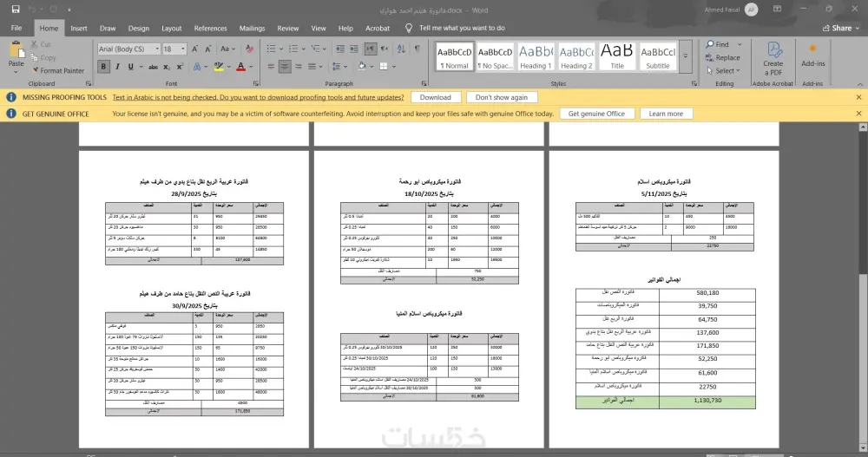Open the File menu
Image resolution: width=868 pixels, height=457 pixels.
(x=16, y=28)
